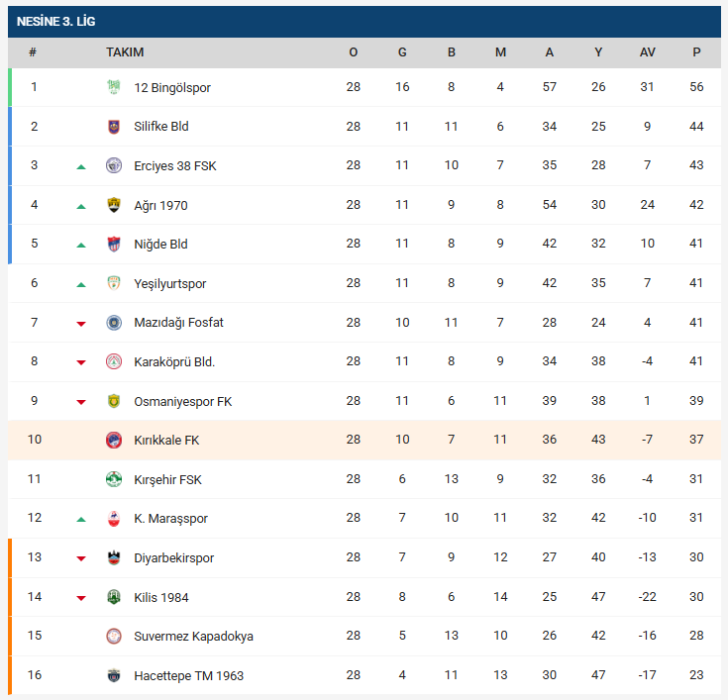Click the Kilis 1984 green crest
The width and height of the screenshot is (728, 700).
113,597
